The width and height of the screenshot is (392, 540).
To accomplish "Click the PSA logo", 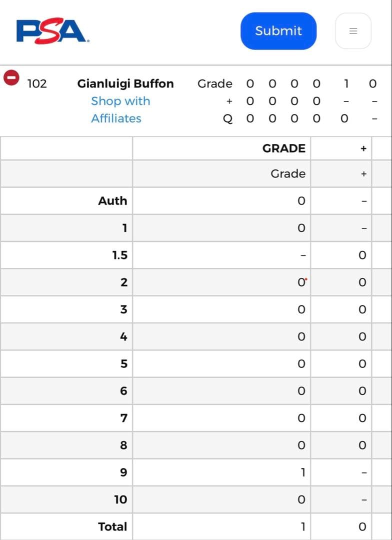I will pos(52,31).
